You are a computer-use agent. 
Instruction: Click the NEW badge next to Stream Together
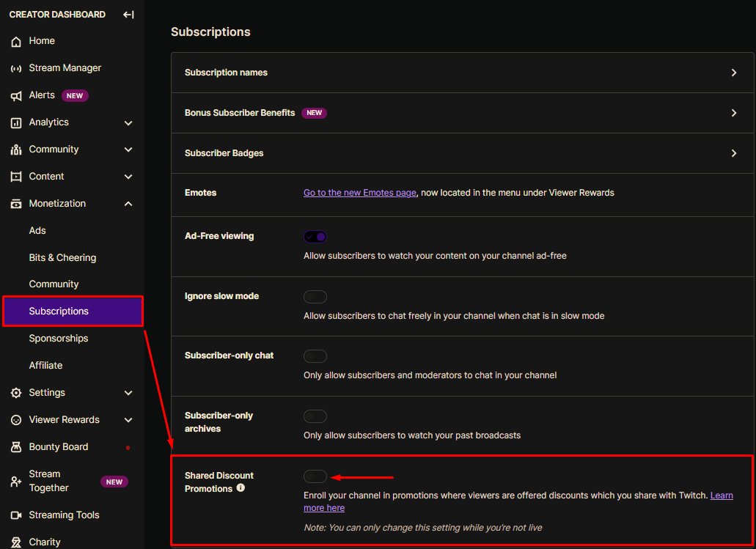114,482
